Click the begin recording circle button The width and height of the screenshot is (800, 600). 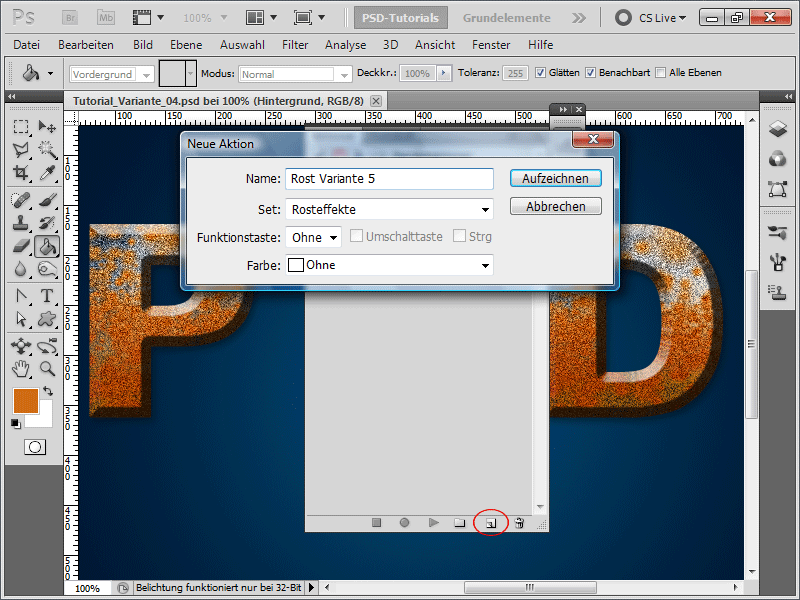tap(404, 522)
